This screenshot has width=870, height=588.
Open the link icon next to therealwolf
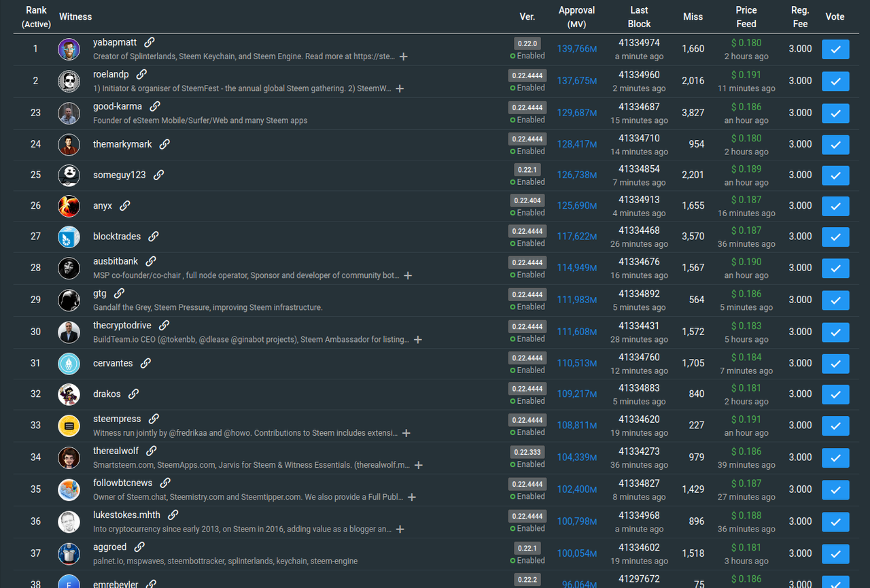click(x=152, y=451)
